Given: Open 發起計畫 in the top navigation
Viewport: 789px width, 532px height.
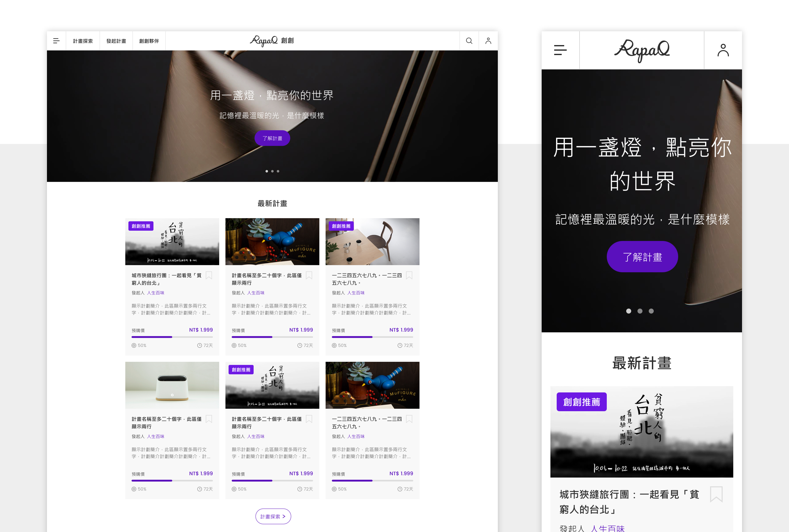Looking at the screenshot, I should [116, 41].
